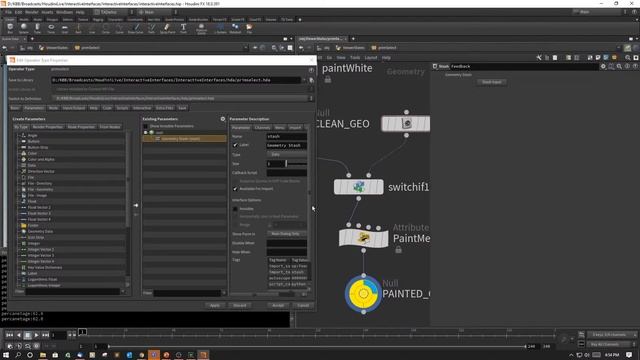Select Geometry Stash existing parameter
This screenshot has width=640, height=360.
click(184, 139)
